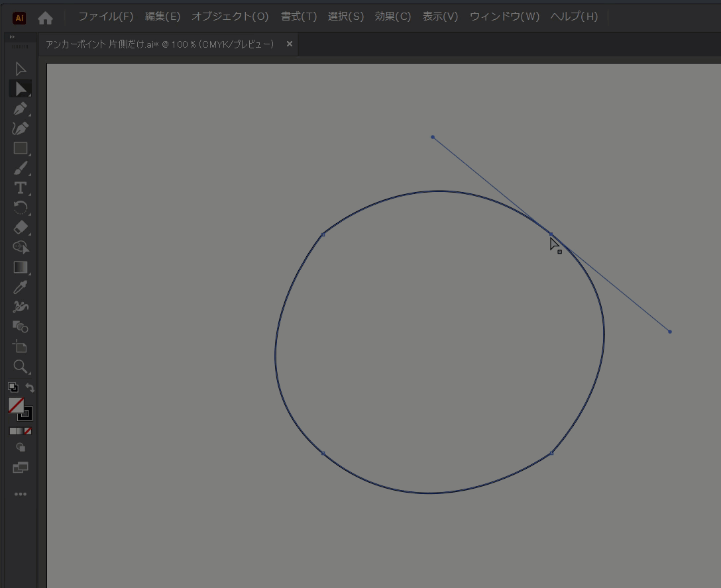Select the Direct Selection tool
Viewport: 721px width, 588px height.
coord(21,89)
